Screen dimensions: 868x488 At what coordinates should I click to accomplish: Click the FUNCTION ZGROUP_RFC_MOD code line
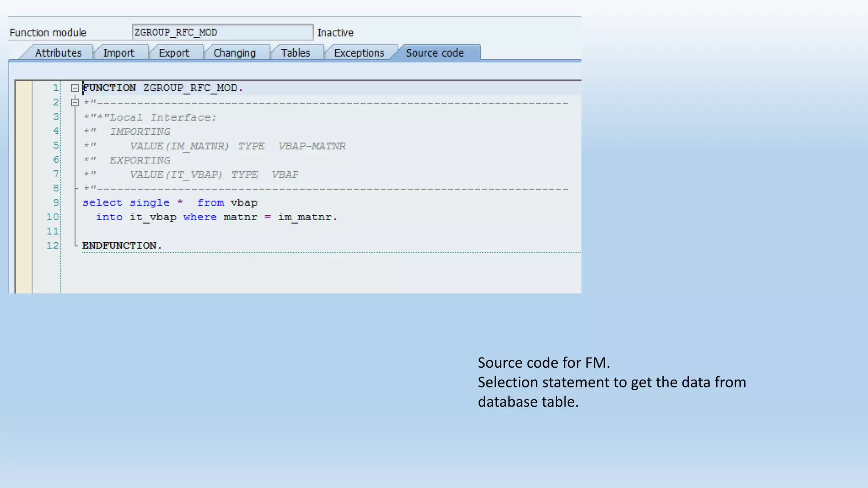point(162,88)
